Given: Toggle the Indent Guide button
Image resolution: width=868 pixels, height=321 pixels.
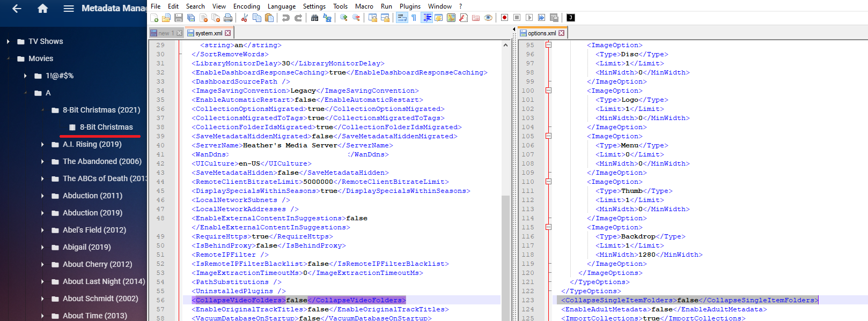Looking at the screenshot, I should (427, 18).
